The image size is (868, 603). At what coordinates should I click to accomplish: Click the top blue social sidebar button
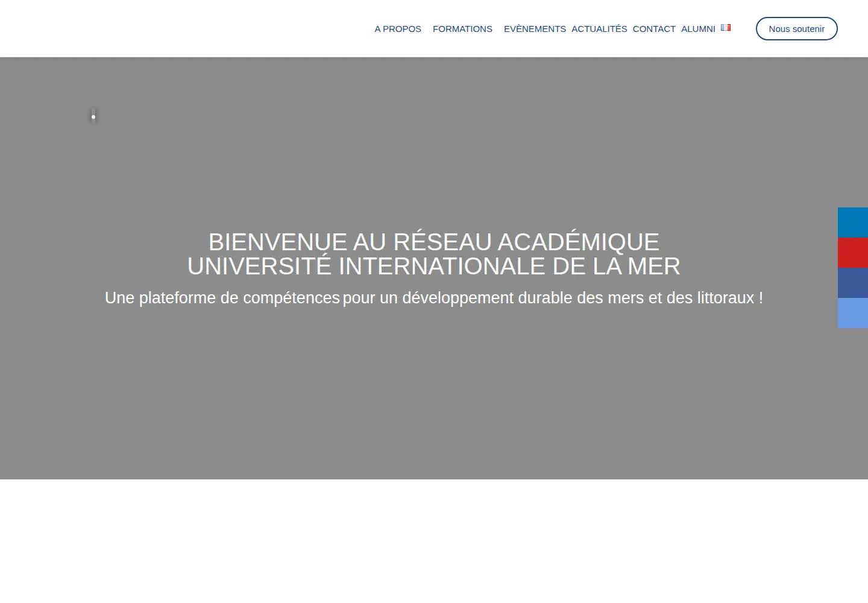point(853,223)
